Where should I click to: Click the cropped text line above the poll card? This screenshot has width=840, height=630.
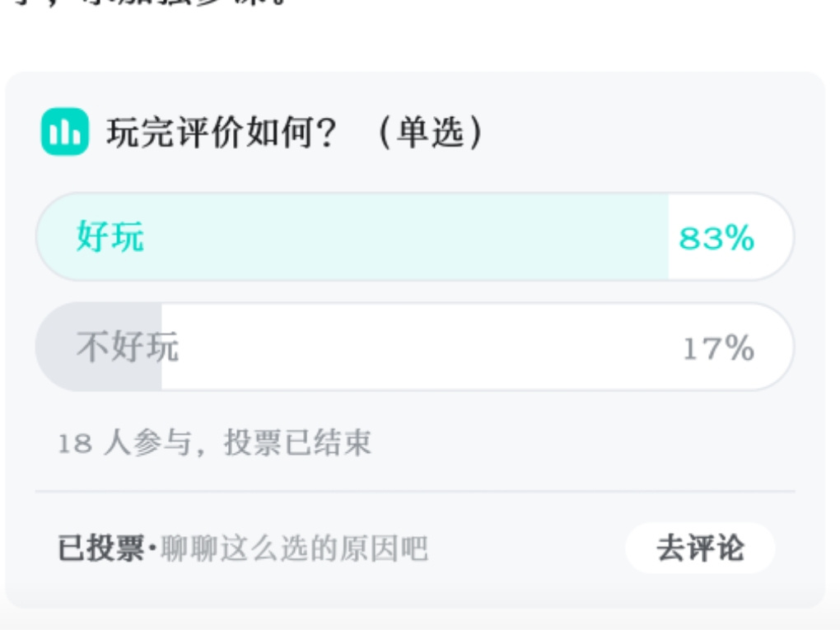[150, 2]
